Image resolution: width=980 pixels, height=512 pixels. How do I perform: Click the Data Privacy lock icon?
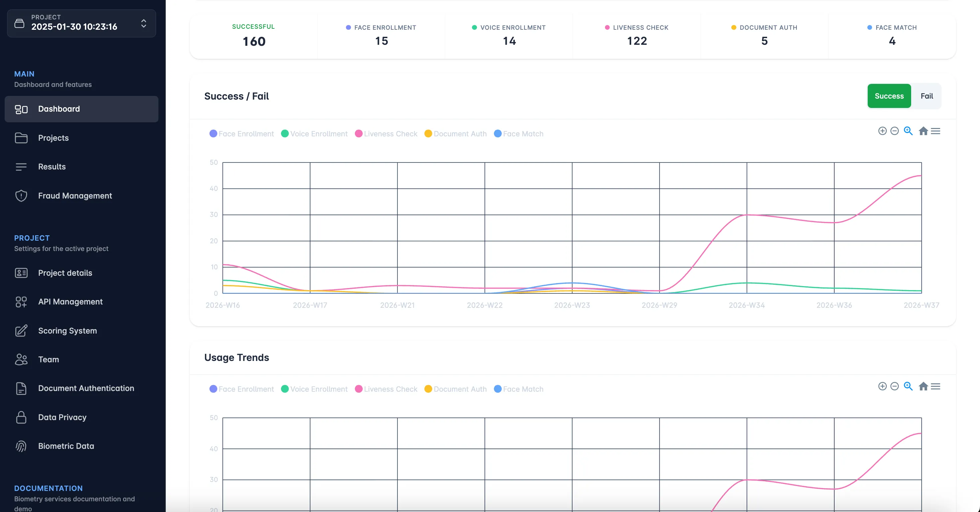pos(21,417)
